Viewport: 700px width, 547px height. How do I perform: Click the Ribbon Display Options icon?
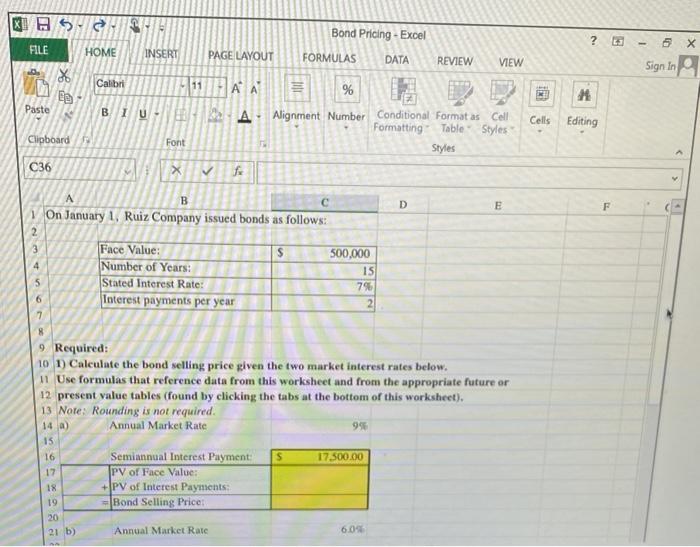[x=617, y=42]
